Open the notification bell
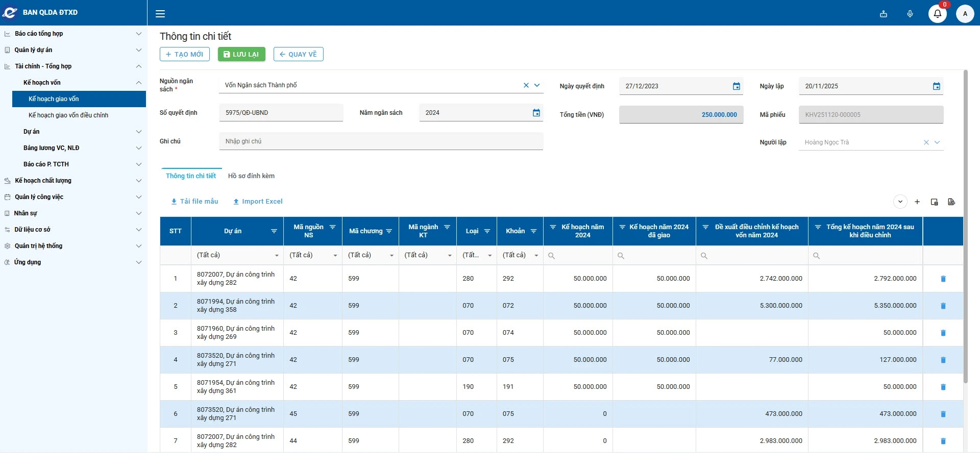Image resolution: width=980 pixels, height=469 pixels. point(937,14)
